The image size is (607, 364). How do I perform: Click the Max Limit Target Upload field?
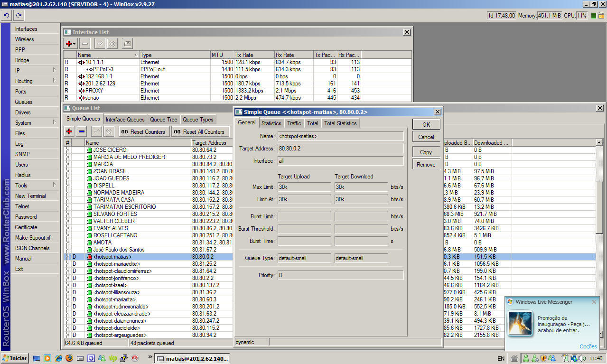304,187
